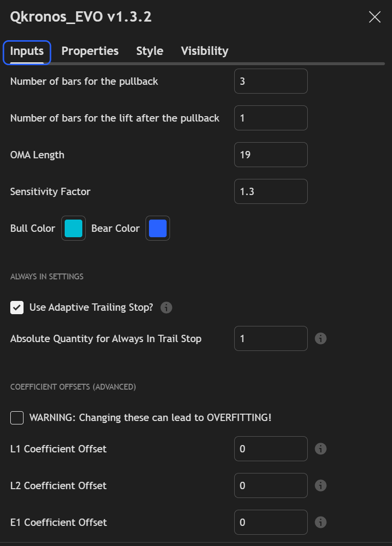Open the Style tab
Screen dimensions: 392x546
149,51
